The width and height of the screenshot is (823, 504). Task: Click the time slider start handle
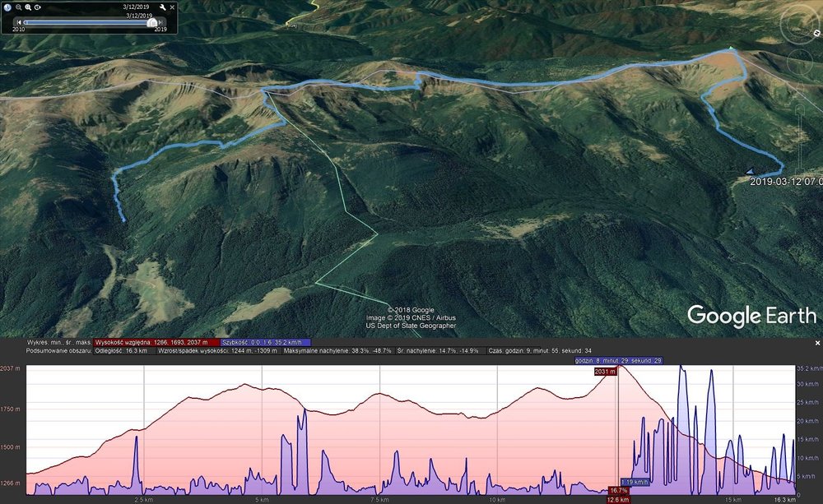pos(26,22)
